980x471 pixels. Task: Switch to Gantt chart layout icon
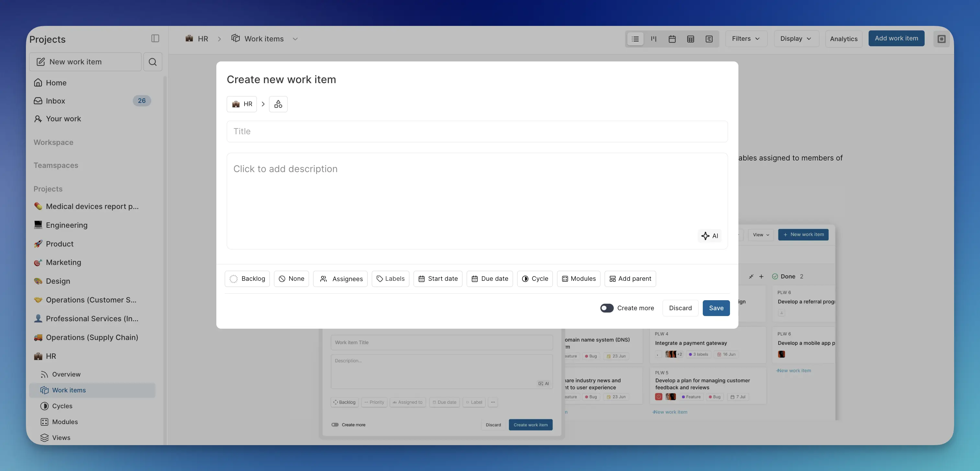point(709,39)
